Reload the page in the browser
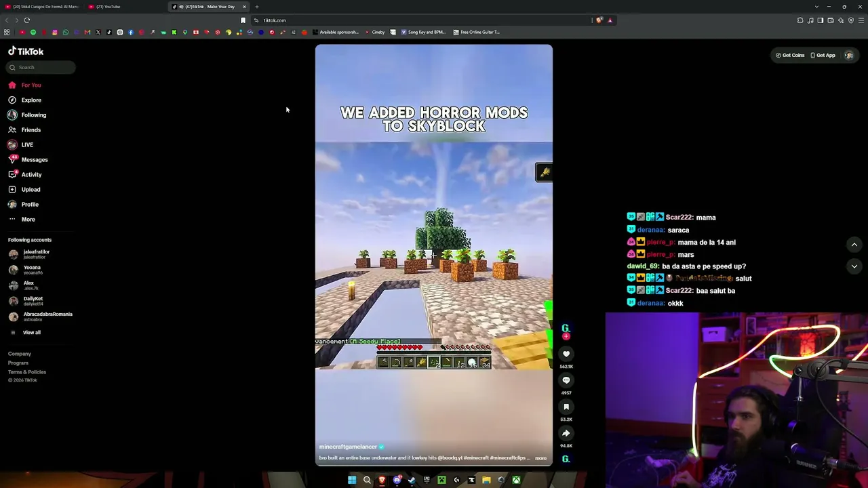 [x=27, y=20]
